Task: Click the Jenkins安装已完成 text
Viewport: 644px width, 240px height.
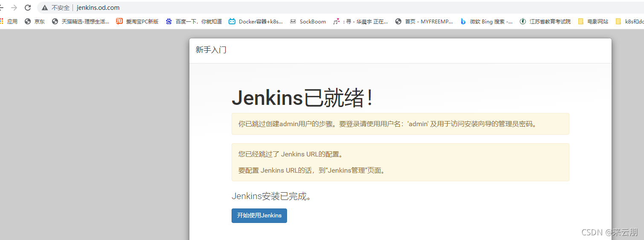Action: pyautogui.click(x=272, y=196)
